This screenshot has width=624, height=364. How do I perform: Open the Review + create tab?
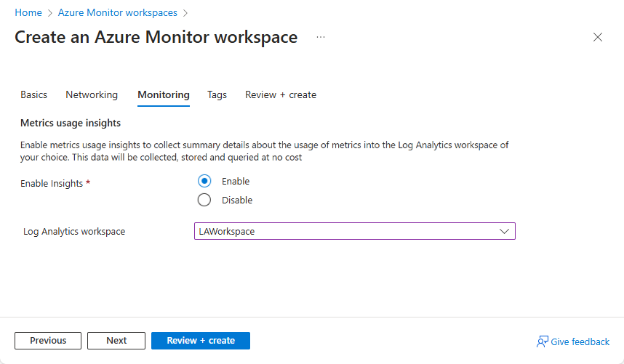281,94
